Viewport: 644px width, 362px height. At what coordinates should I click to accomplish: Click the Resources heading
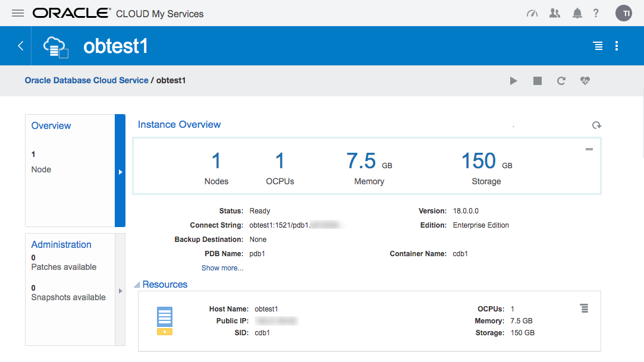(x=165, y=284)
